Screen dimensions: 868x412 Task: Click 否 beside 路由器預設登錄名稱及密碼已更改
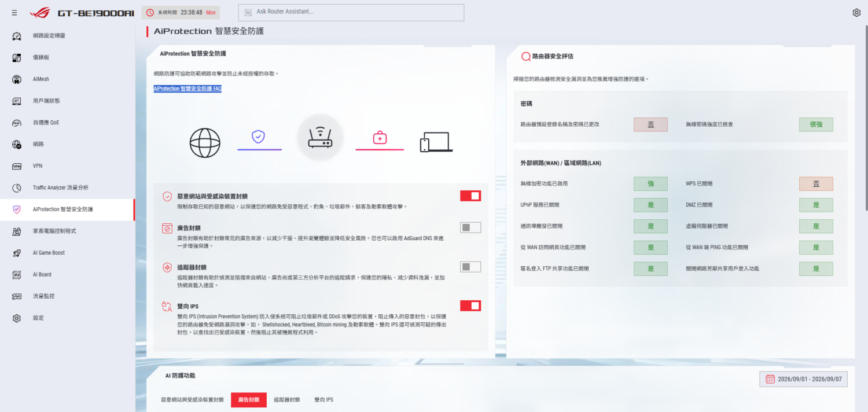(650, 124)
